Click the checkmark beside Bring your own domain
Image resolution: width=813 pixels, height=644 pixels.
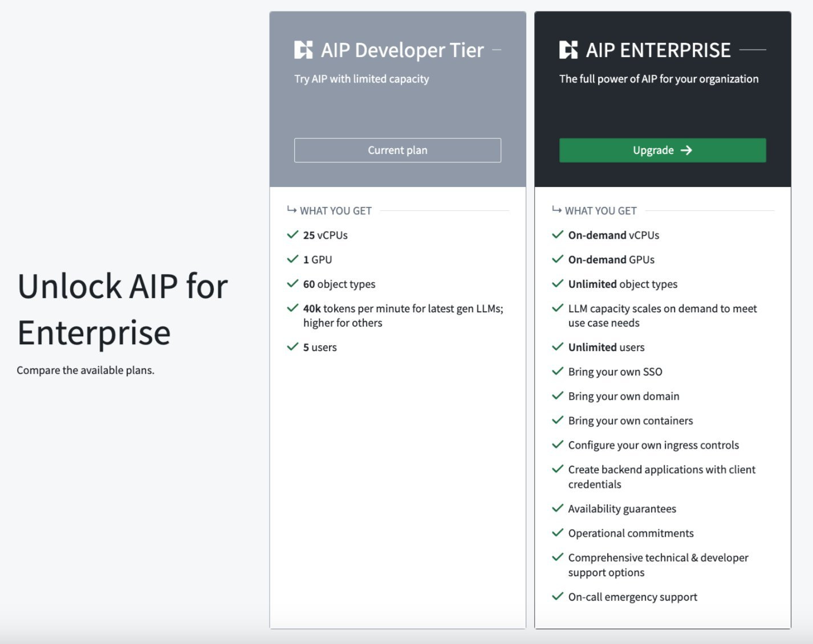coord(558,396)
